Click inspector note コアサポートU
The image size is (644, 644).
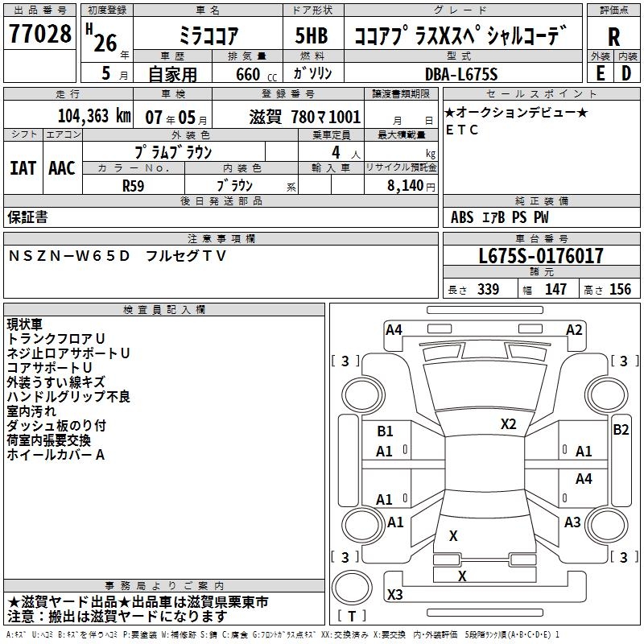(x=49, y=368)
